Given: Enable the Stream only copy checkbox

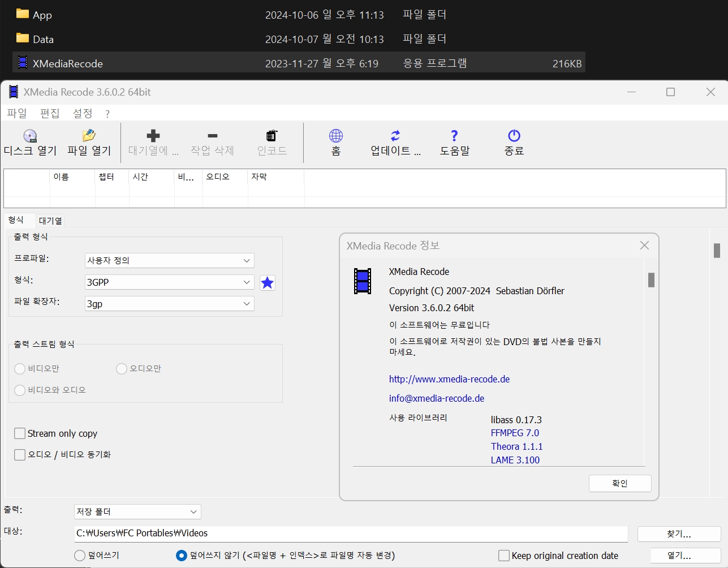Looking at the screenshot, I should 20,433.
